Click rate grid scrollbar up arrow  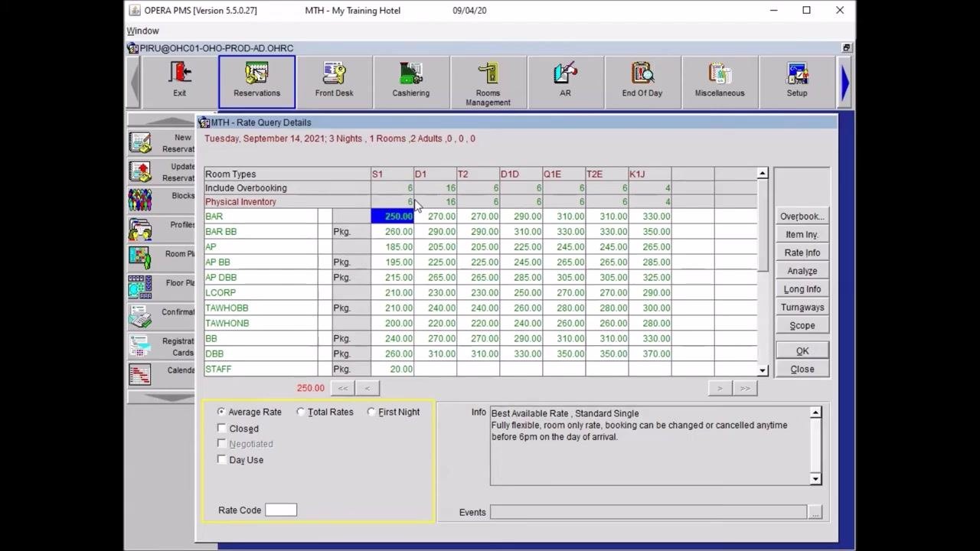click(x=763, y=174)
